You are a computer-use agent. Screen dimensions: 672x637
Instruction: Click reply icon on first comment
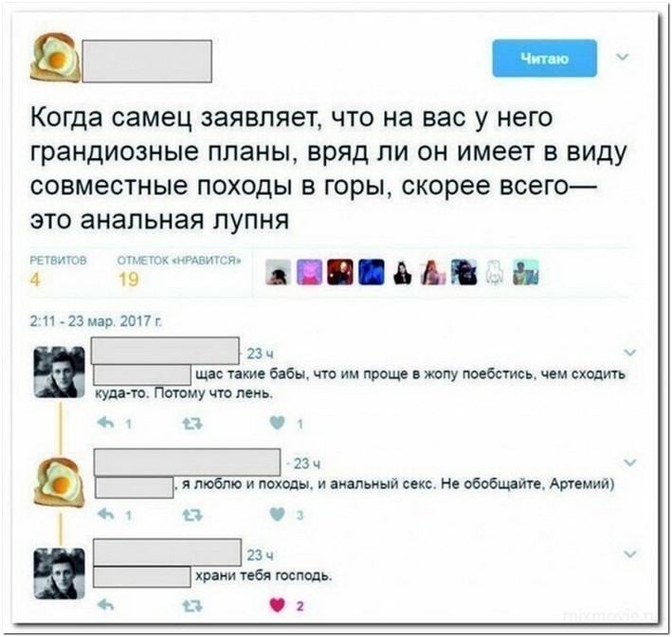click(x=105, y=423)
